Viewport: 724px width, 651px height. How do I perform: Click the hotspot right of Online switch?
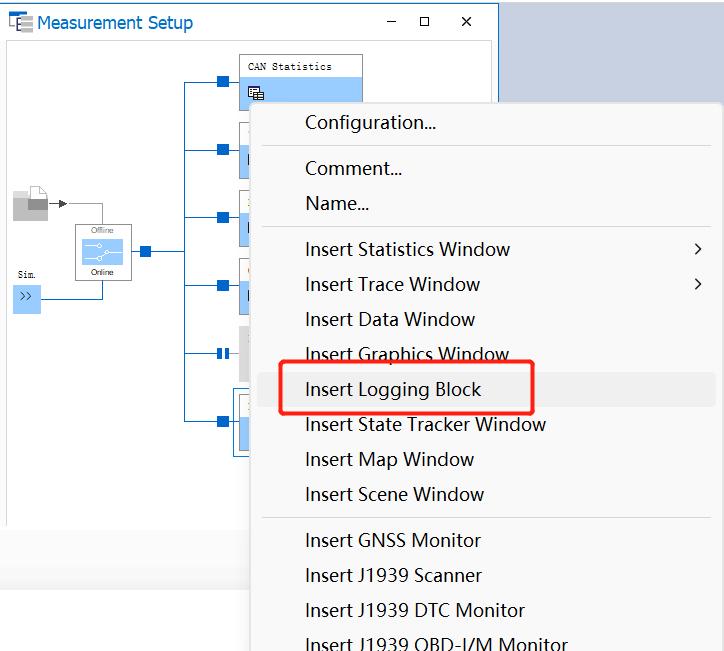[145, 251]
